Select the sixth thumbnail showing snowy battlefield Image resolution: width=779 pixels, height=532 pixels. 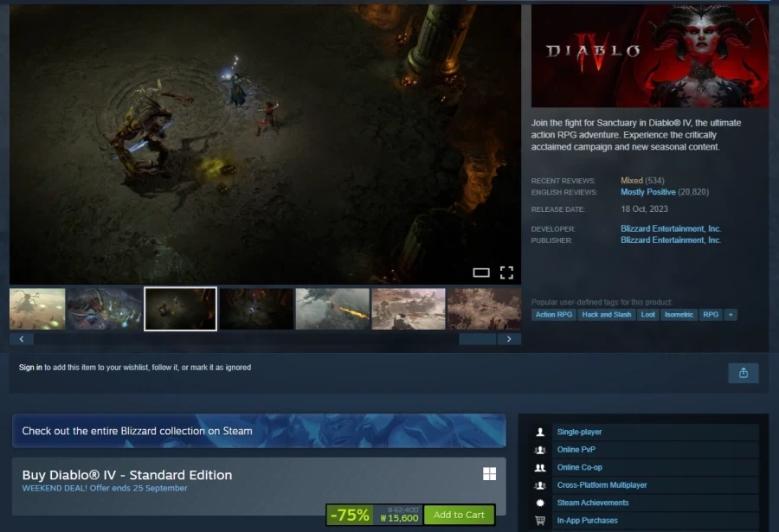tap(409, 309)
